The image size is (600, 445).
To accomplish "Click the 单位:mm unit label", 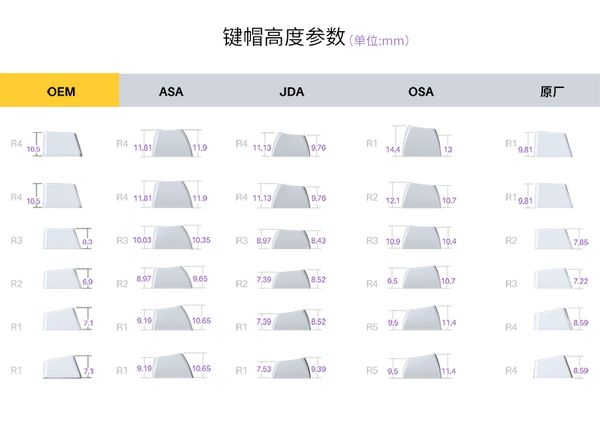I will (379, 41).
